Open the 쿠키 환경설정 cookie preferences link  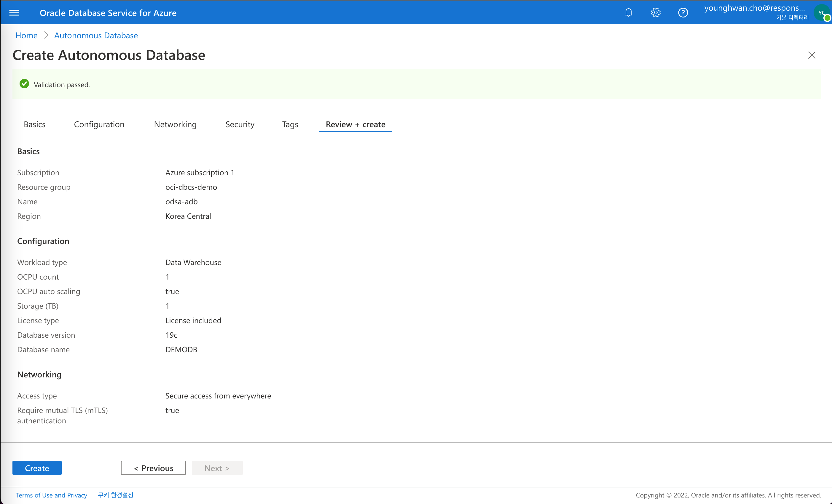[x=115, y=495]
